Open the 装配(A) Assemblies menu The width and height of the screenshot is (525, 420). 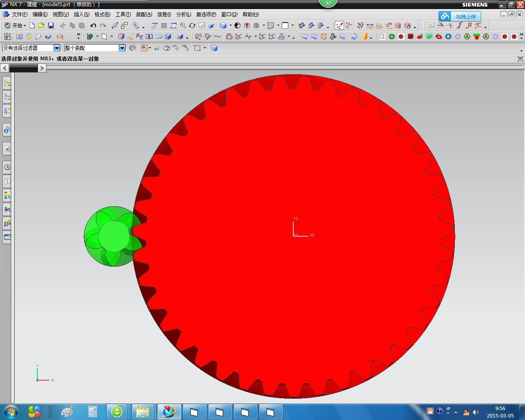coord(144,14)
